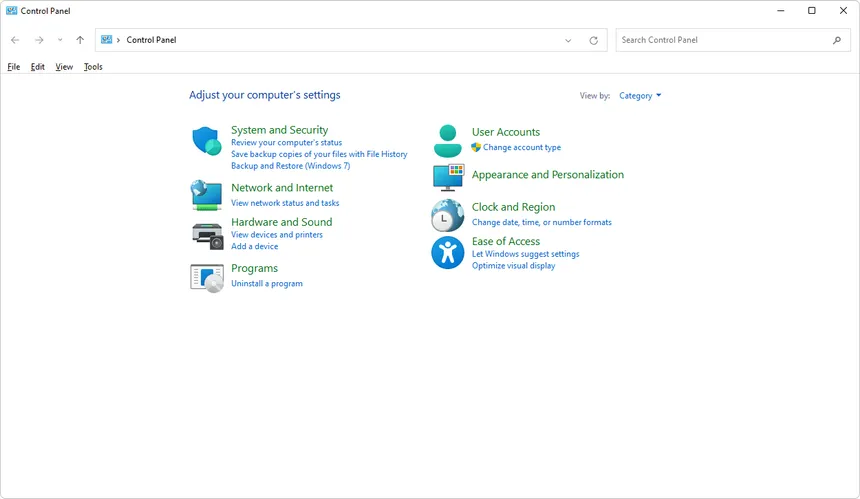Click the Ease of Access icon
The width and height of the screenshot is (860, 499).
448,253
